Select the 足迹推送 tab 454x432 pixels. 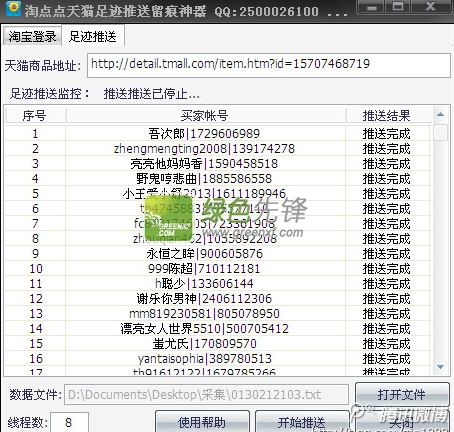(93, 36)
